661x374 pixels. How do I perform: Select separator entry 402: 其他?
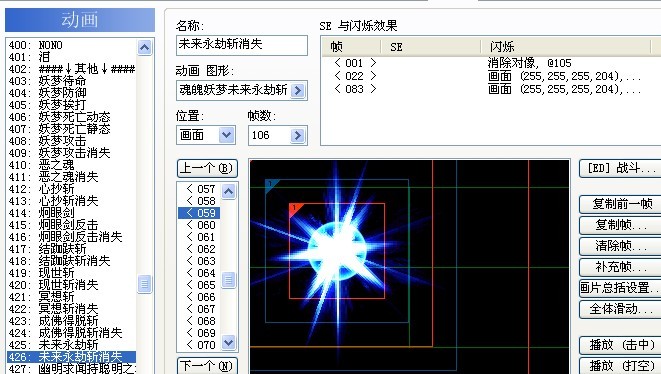(72, 69)
